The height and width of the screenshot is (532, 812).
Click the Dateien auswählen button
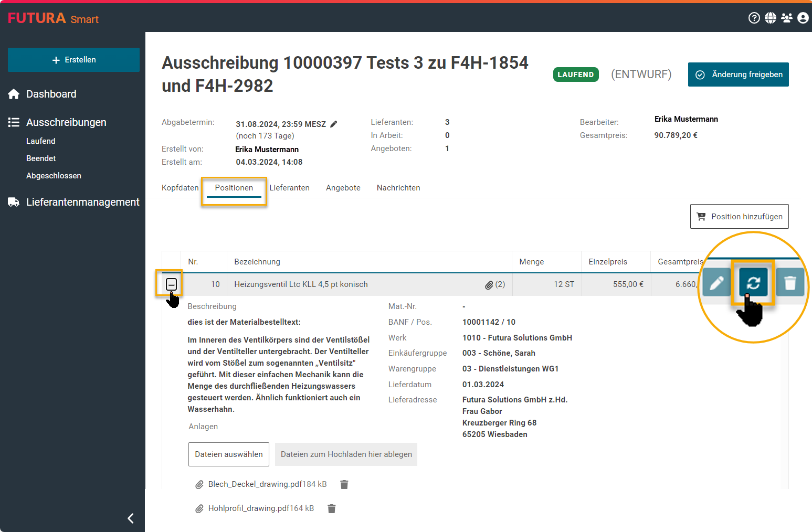pos(229,454)
